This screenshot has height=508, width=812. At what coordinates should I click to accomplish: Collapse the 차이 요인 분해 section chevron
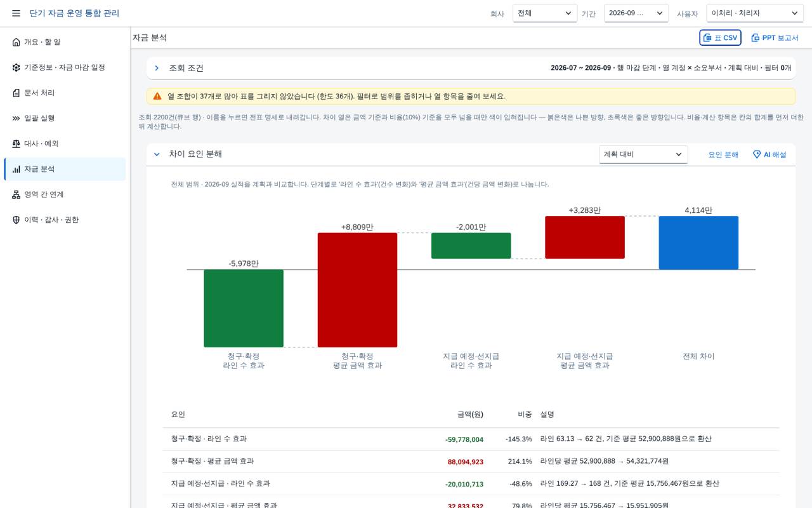[157, 154]
